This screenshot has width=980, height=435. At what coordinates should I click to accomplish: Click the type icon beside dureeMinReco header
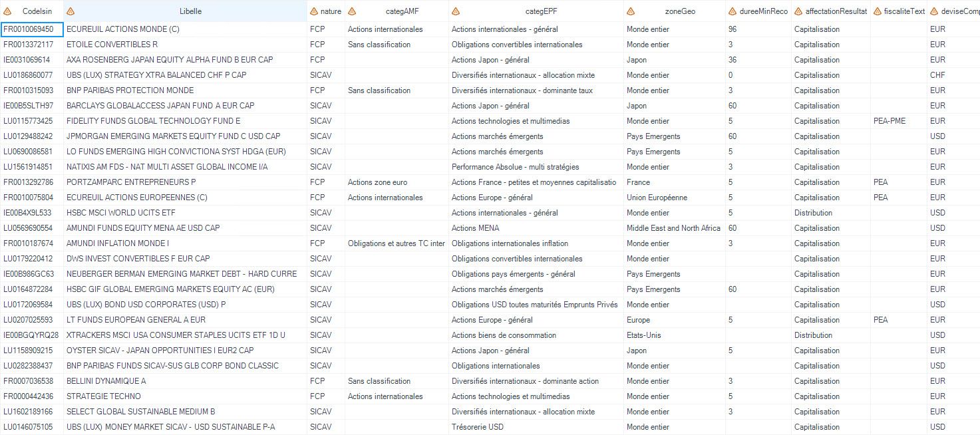click(x=733, y=11)
